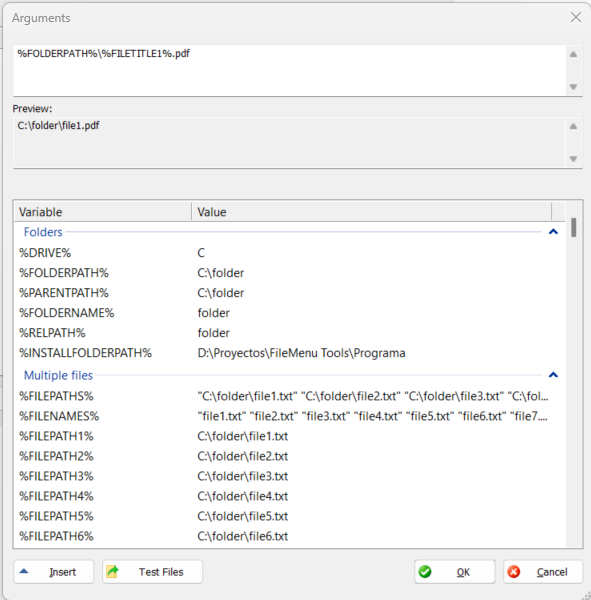This screenshot has height=600, width=591.
Task: Collapse the Multiple files group chevron
Action: (553, 375)
